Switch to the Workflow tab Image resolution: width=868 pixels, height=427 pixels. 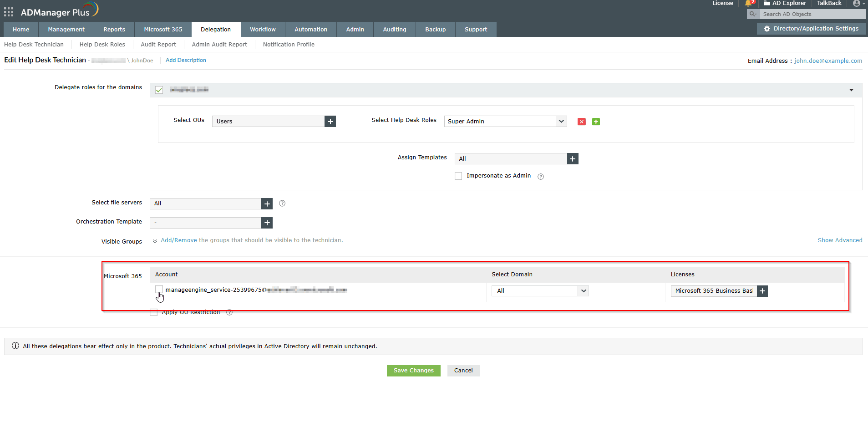click(x=263, y=30)
